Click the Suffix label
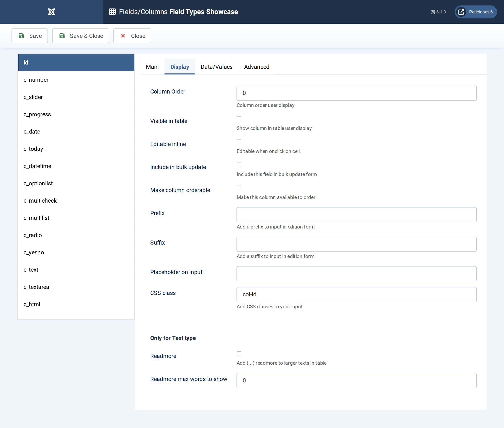This screenshot has height=428, width=504. point(157,243)
